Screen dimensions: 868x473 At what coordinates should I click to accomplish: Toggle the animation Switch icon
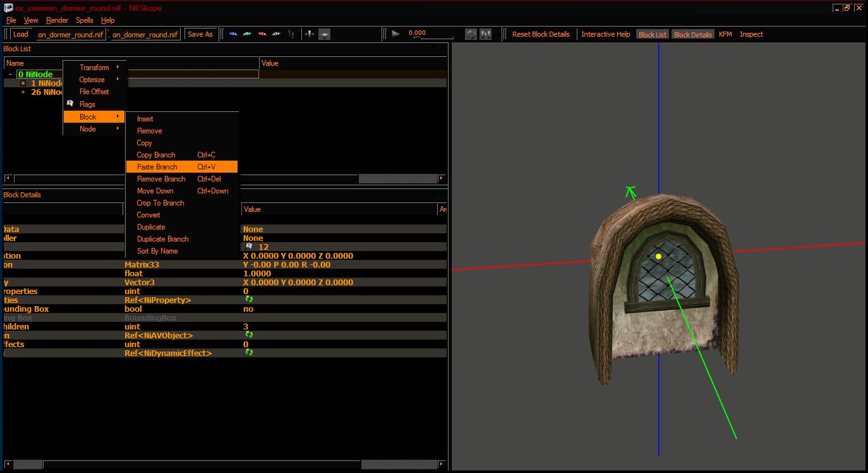coord(486,34)
